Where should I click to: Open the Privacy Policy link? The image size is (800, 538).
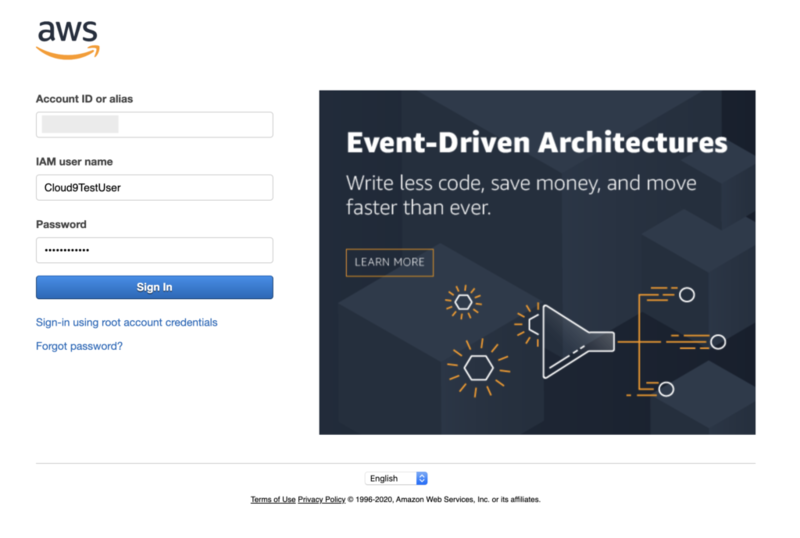click(321, 499)
